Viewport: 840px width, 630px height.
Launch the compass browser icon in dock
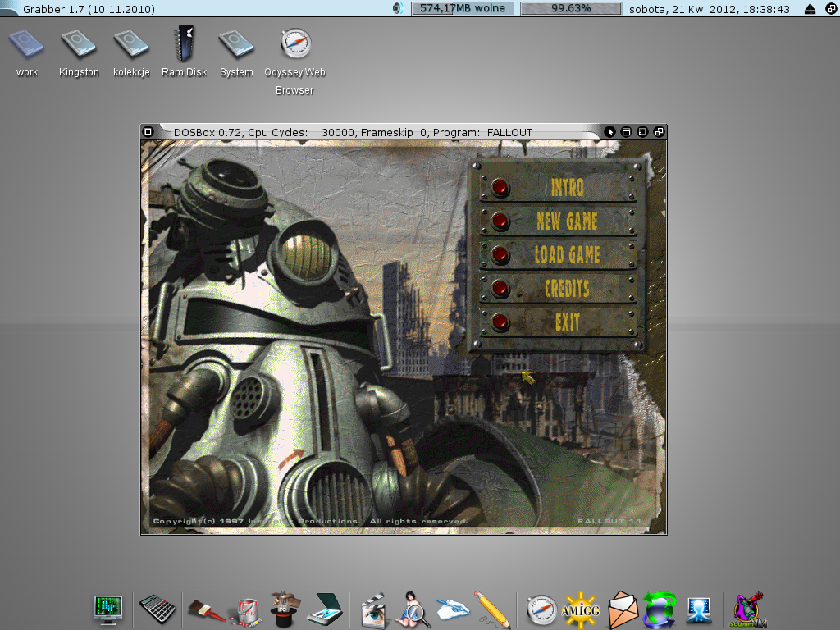tap(541, 610)
